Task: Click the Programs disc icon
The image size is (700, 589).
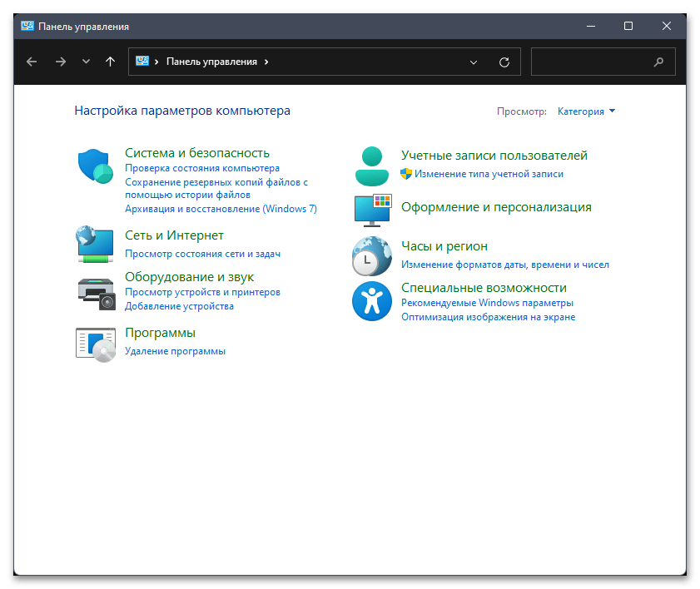Action: [95, 342]
